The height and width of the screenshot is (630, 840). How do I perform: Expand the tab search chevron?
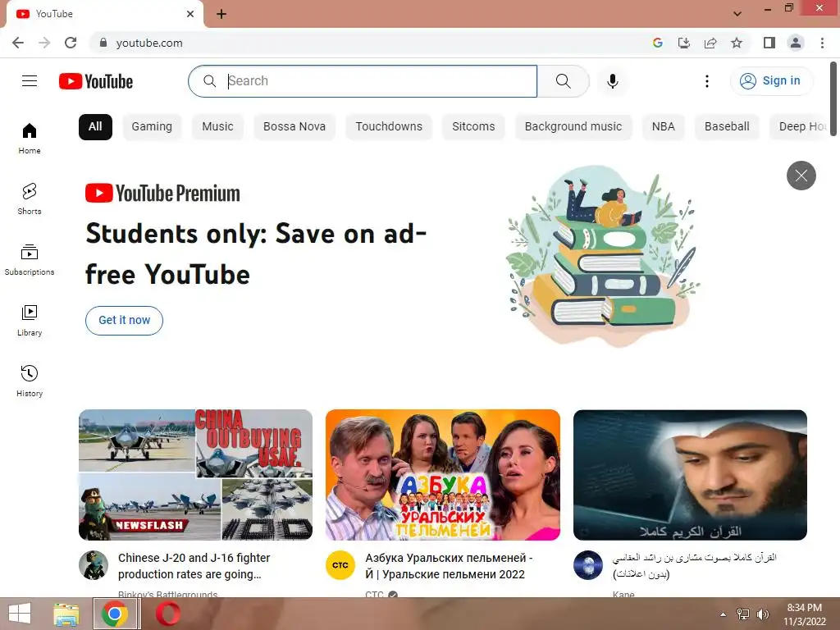pos(737,13)
